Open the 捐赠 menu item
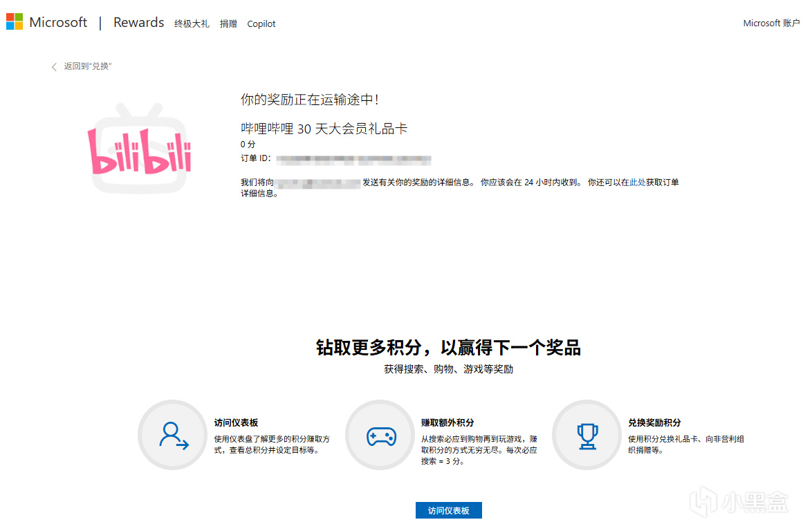The width and height of the screenshot is (812, 531). [x=228, y=24]
